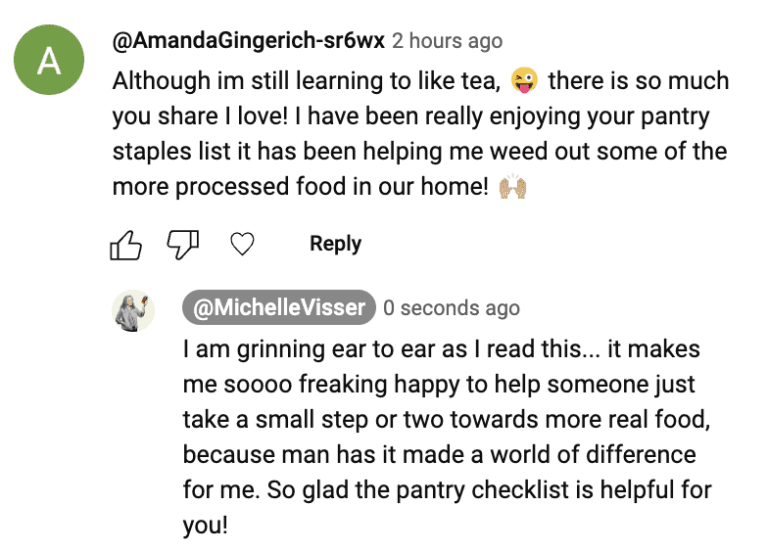The image size is (768, 552).
Task: Open the @MichelleVisser channel badge
Action: tap(279, 308)
